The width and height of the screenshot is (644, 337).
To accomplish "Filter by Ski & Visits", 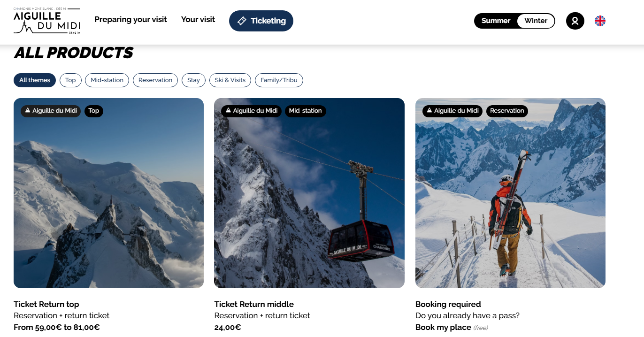I will [x=230, y=80].
